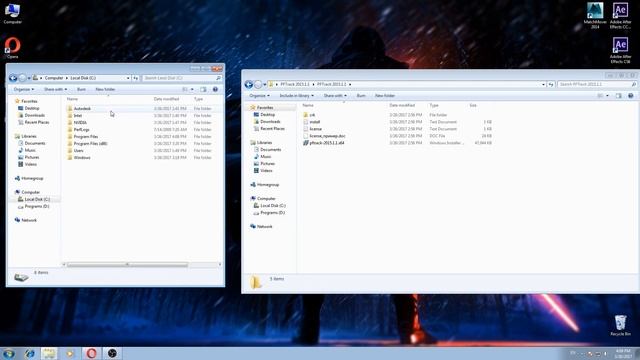Sort by Name column in Local Disk window
640x360 pixels.
pyautogui.click(x=72, y=99)
